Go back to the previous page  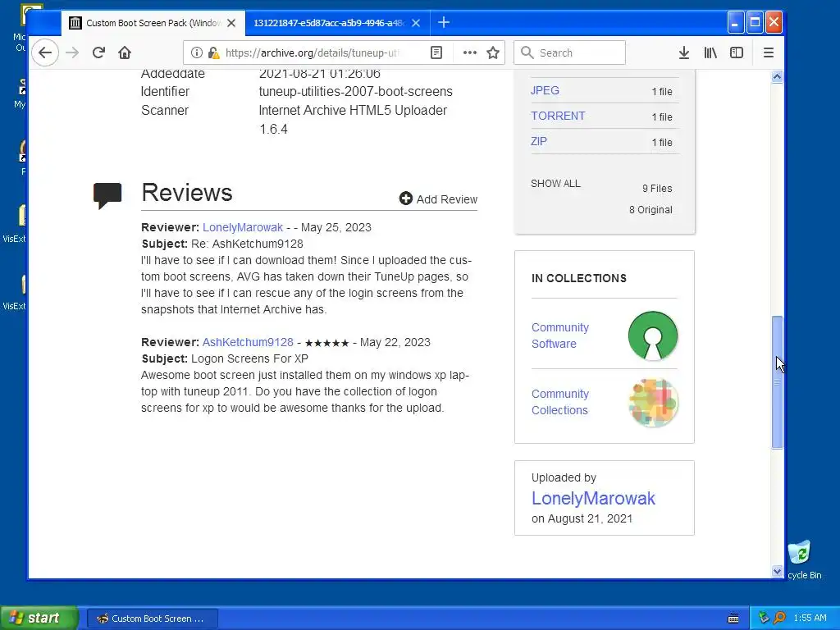(x=45, y=52)
